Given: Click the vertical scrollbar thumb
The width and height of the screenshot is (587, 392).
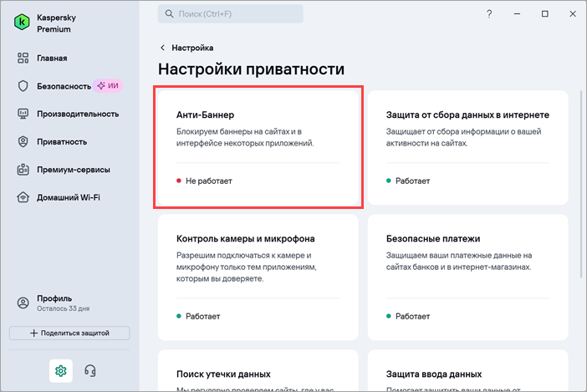Looking at the screenshot, I should point(581,183).
